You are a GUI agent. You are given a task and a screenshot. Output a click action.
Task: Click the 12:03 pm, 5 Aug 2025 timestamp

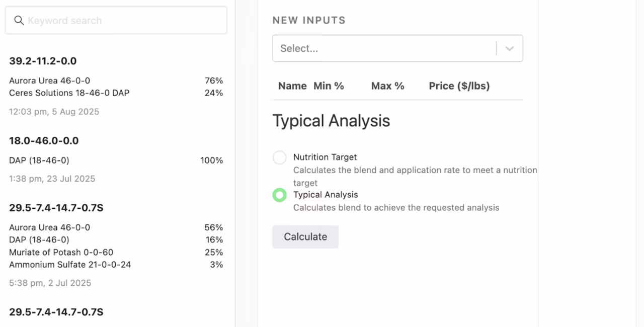pos(54,112)
